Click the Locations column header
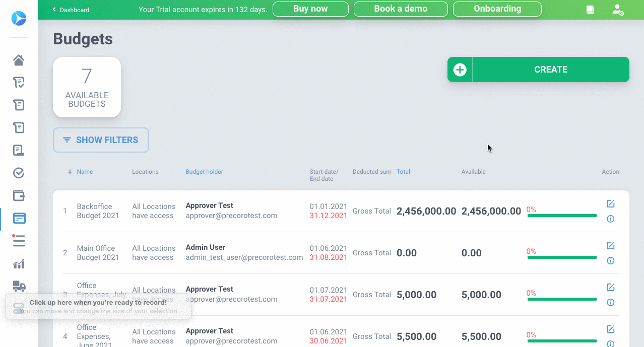Screen dimensions: 644x347 pos(145,172)
